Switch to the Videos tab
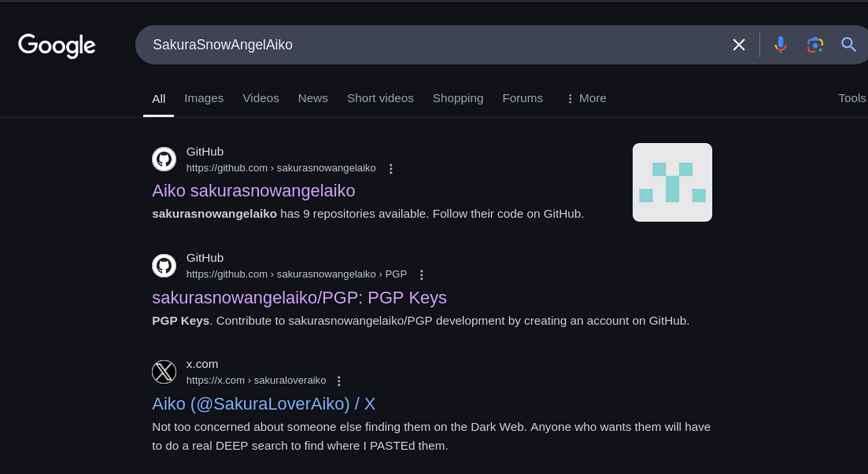The height and width of the screenshot is (474, 868). tap(261, 99)
